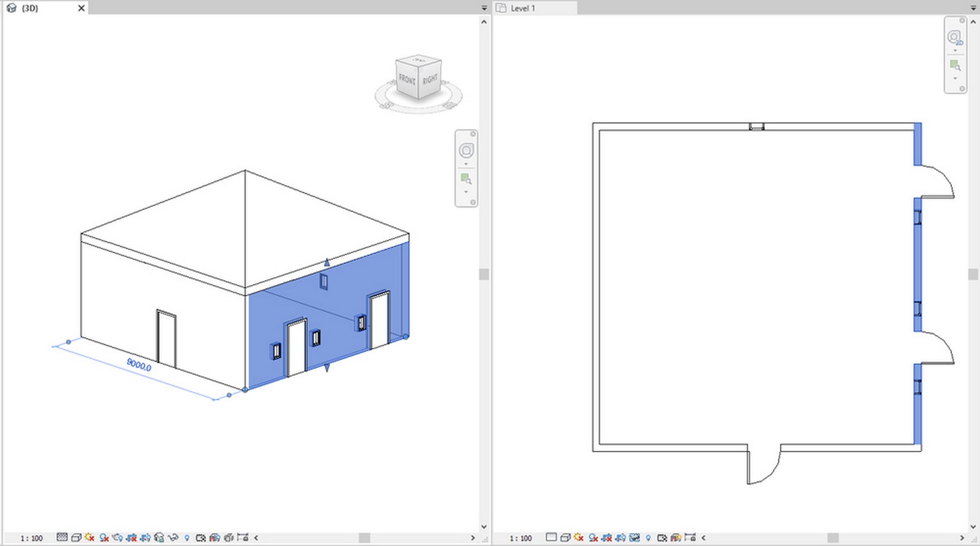Image resolution: width=980 pixels, height=546 pixels.
Task: Open Full Navigation Wheel in 3D view
Action: [x=466, y=150]
